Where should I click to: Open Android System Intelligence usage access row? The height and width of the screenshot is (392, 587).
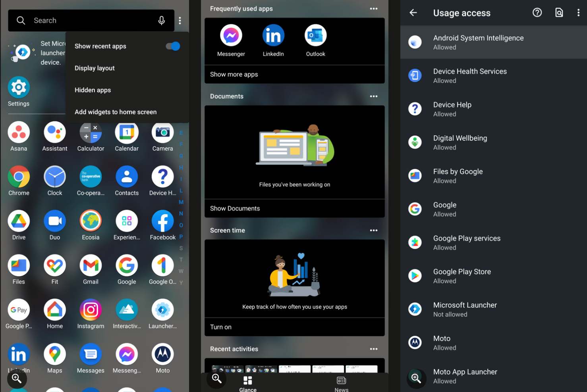494,42
